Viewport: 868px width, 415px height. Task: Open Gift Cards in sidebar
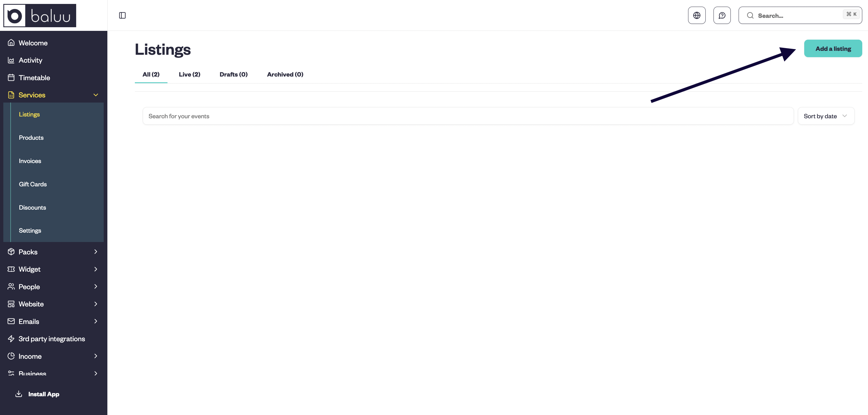[33, 184]
